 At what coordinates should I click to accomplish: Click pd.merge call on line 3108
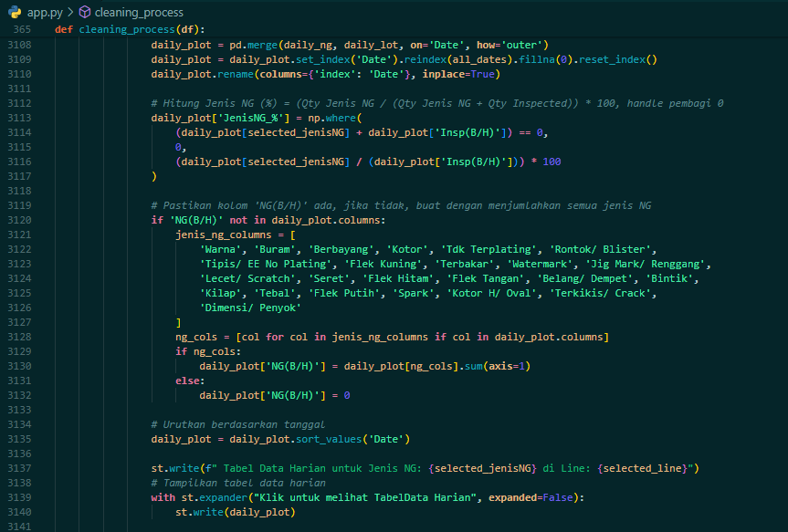point(253,45)
